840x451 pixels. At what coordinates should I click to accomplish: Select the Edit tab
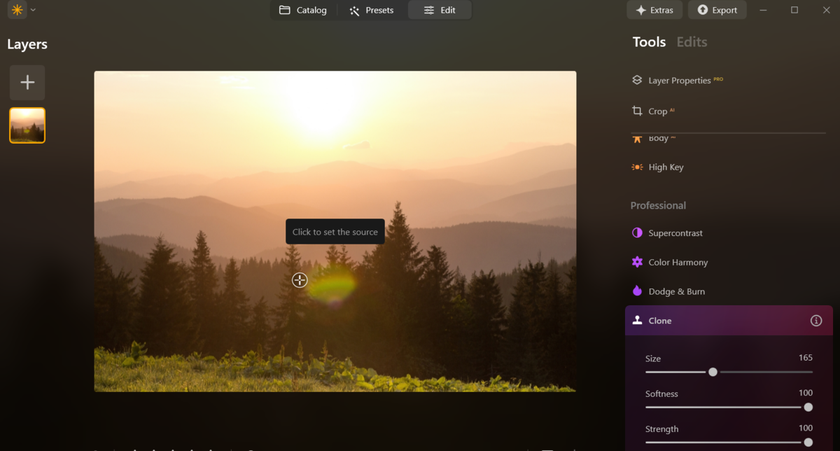tap(439, 10)
